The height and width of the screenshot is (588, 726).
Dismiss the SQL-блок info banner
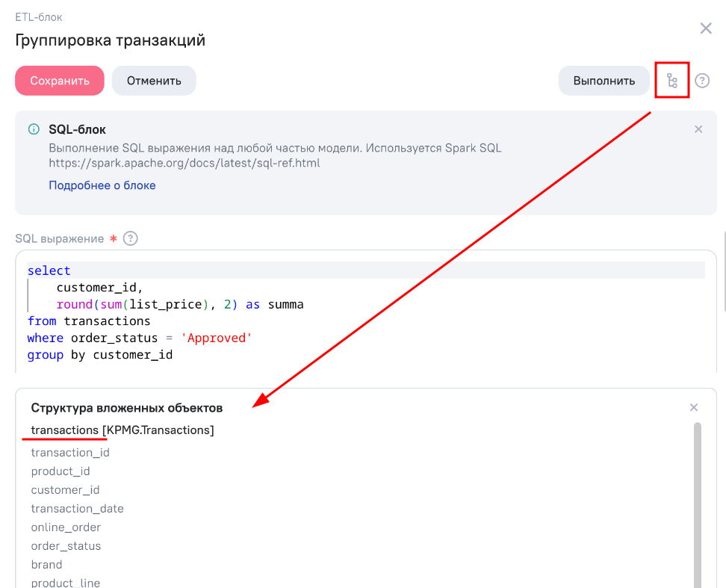(698, 129)
